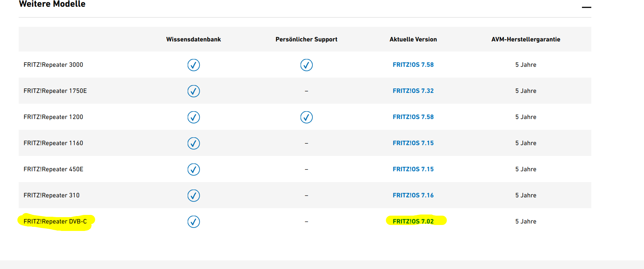Screen dimensions: 644x269
Task: Click Wissensdatenbank checkmark for FRITZ!Repeater 1750E
Action: click(x=194, y=91)
